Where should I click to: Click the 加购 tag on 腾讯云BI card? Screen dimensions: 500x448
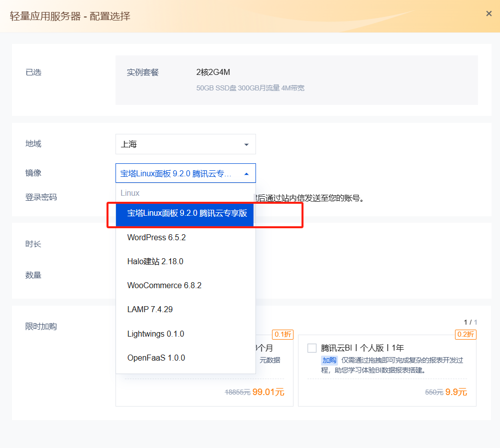[329, 361]
